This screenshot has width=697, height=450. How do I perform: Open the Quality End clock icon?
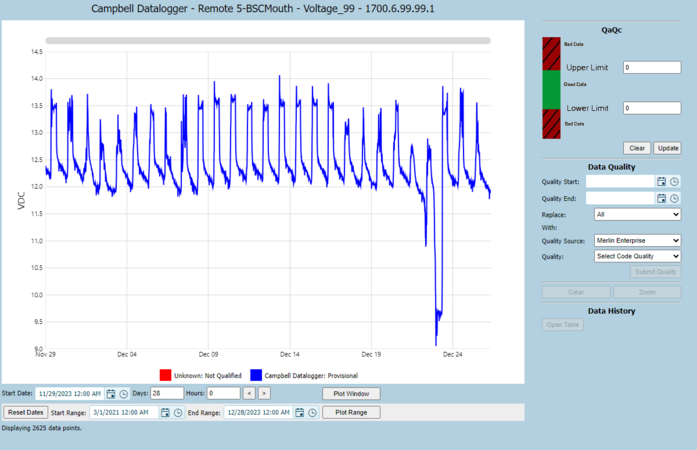tap(674, 198)
